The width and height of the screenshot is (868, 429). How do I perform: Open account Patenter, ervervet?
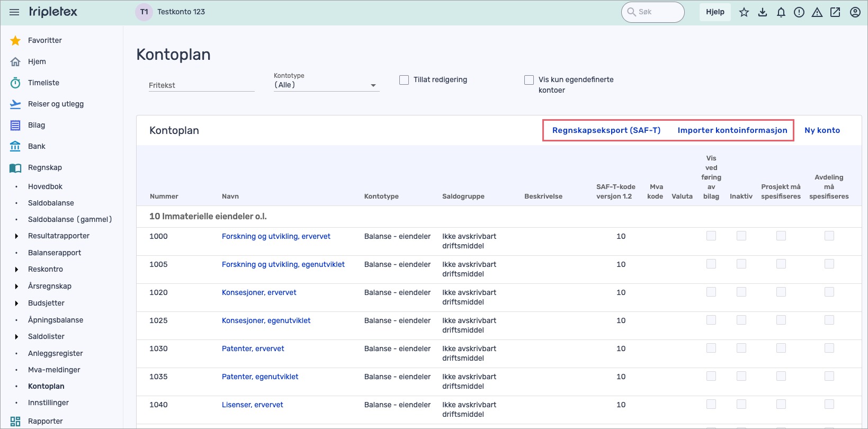point(253,348)
